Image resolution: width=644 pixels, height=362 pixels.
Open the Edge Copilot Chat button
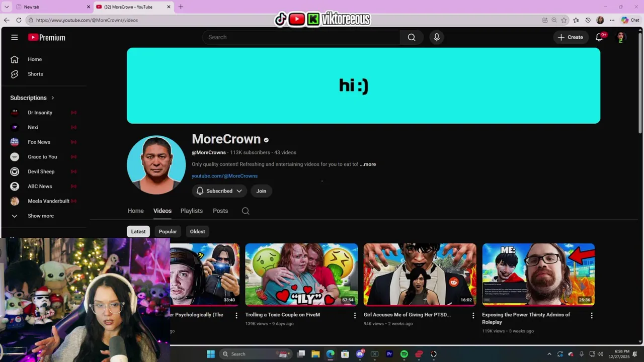coord(630,20)
